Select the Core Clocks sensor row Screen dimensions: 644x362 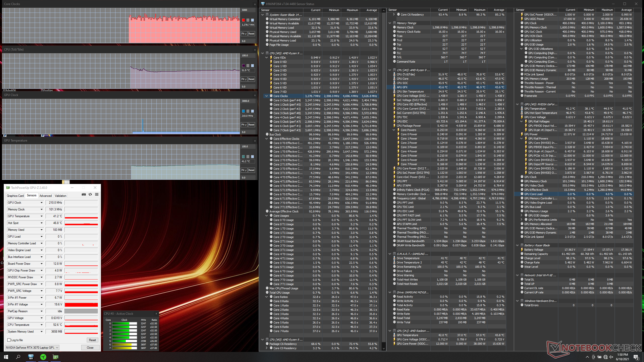pos(280,96)
